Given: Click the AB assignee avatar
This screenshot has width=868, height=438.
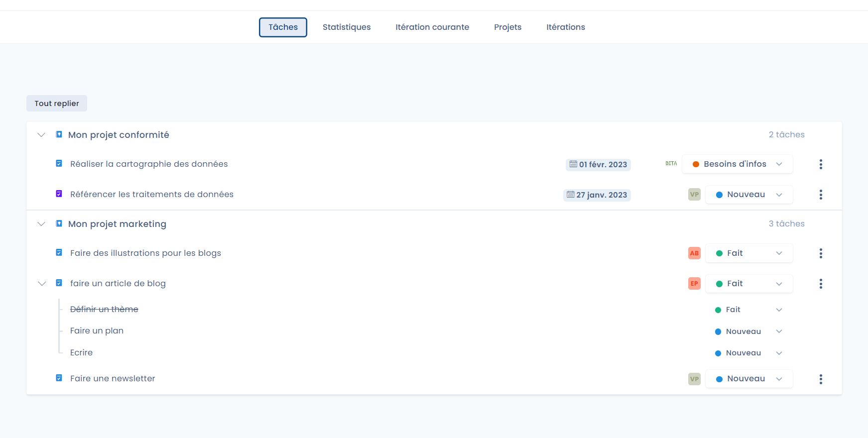Looking at the screenshot, I should click(694, 253).
